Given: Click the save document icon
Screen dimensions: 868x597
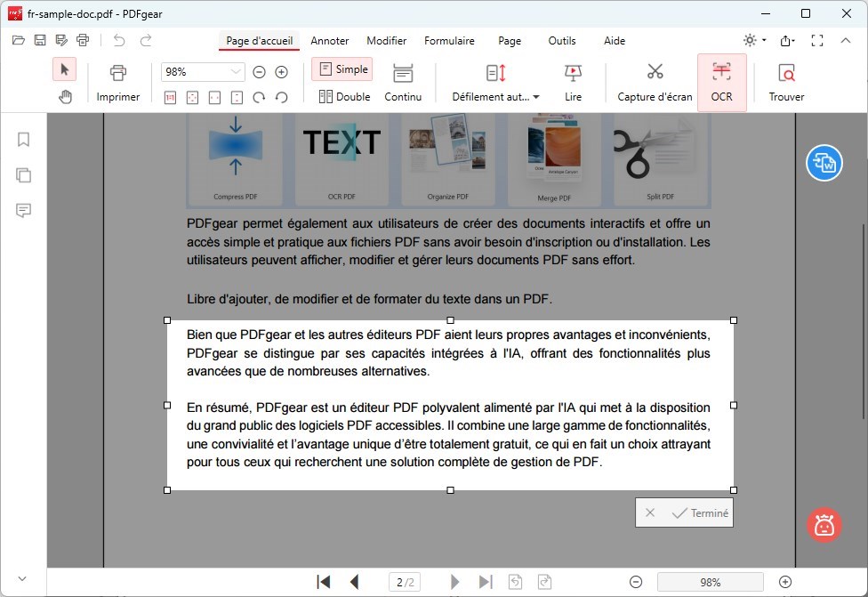Looking at the screenshot, I should click(39, 39).
